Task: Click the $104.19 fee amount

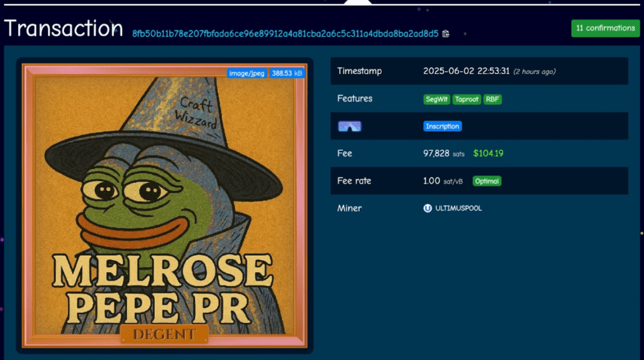Action: tap(488, 153)
